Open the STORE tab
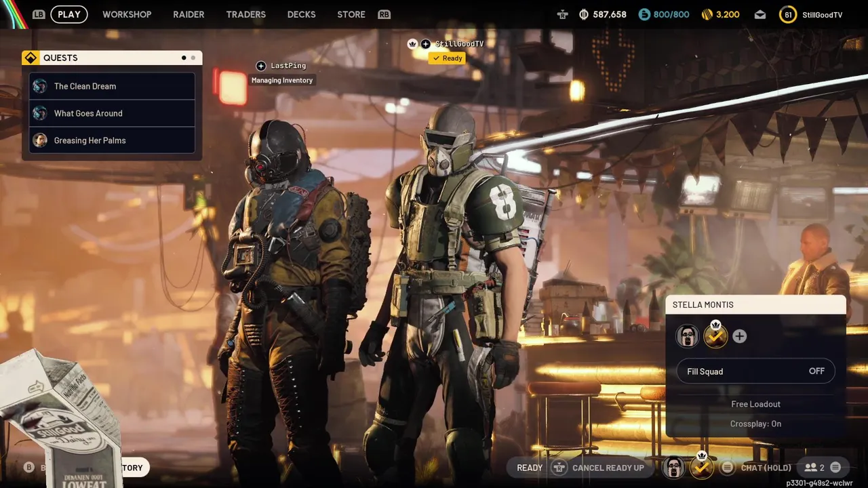Screen dimensions: 868x488 click(x=351, y=14)
